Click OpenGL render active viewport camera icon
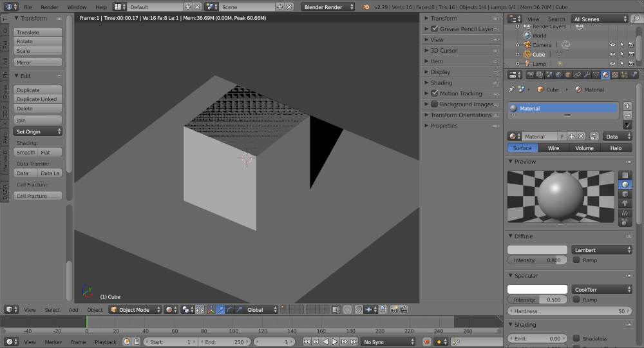This screenshot has width=644, height=348. [394, 310]
